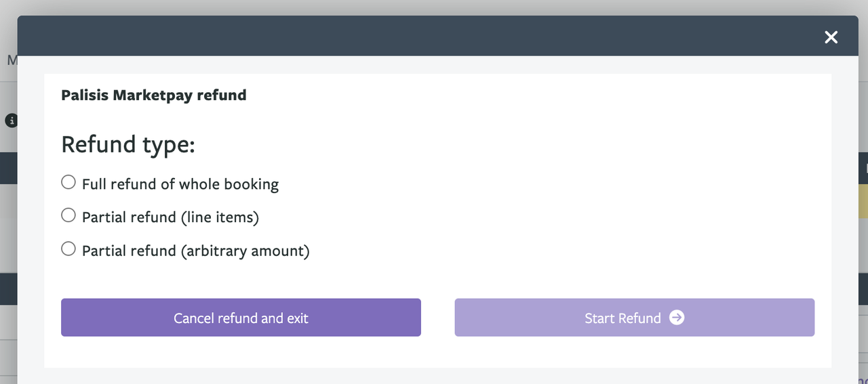Image resolution: width=868 pixels, height=384 pixels.
Task: Click empty white space below the refund buttons
Action: point(437,353)
